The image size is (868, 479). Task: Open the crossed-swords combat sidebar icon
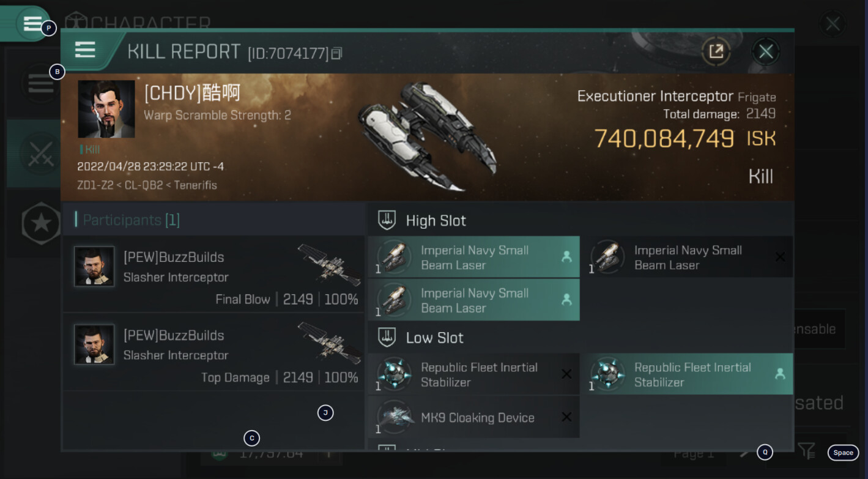[x=40, y=153]
